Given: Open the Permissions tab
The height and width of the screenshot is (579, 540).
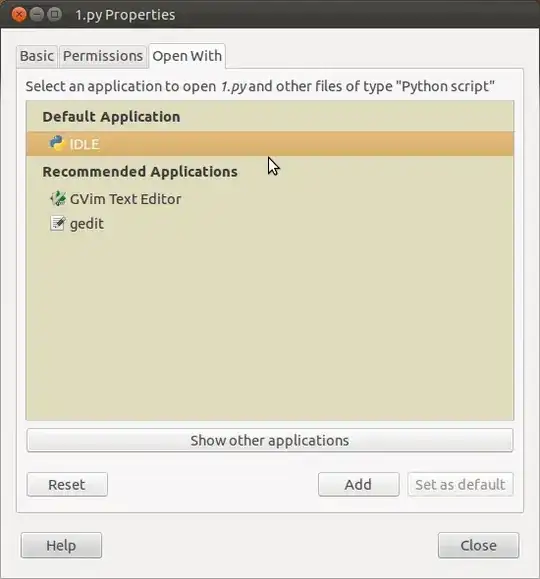Looking at the screenshot, I should click(x=103, y=56).
